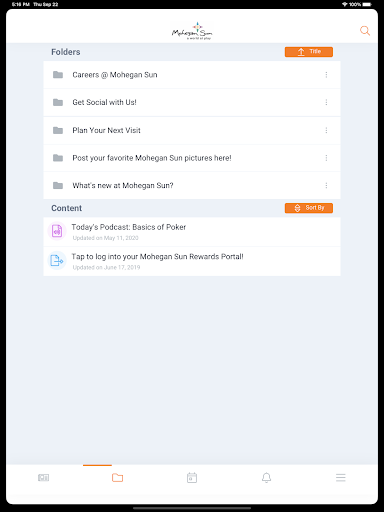Select the folders tab icon
Image resolution: width=384 pixels, height=512 pixels.
[117, 478]
